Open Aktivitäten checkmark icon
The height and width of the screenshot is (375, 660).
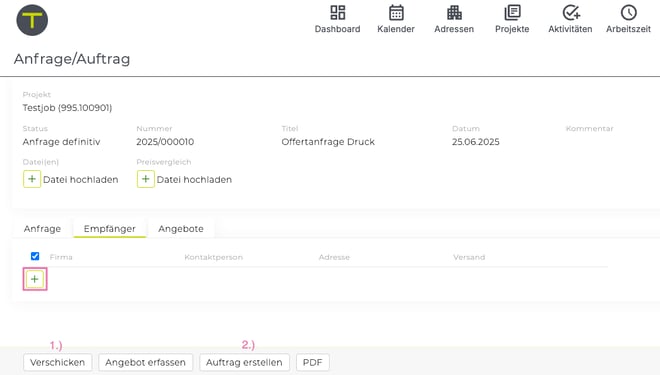[570, 13]
